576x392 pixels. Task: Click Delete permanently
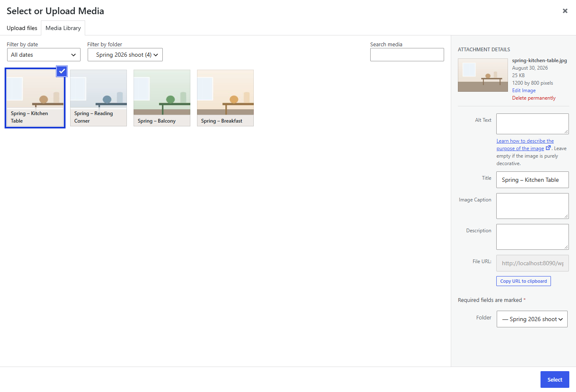coord(534,98)
